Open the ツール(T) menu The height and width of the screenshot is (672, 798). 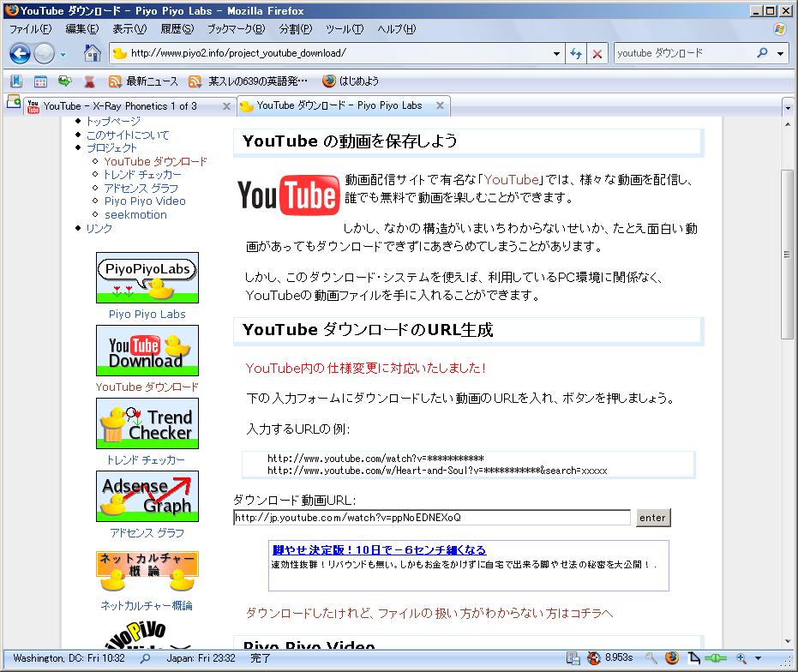[345, 29]
